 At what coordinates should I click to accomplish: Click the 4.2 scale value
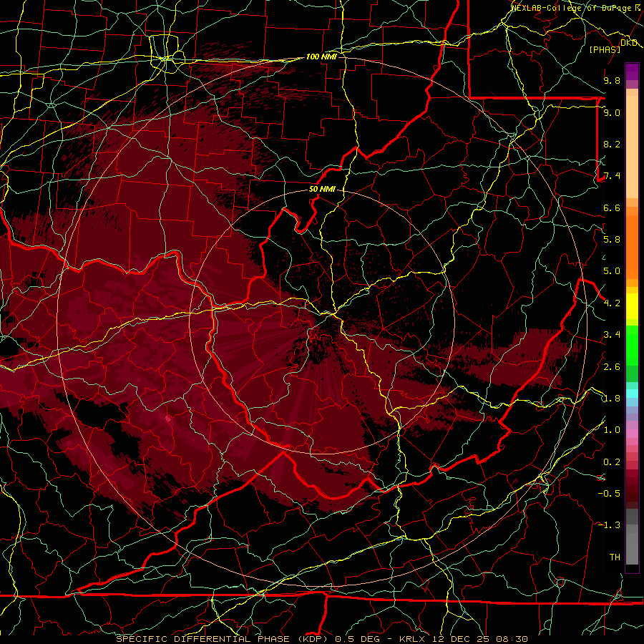[x=612, y=303]
